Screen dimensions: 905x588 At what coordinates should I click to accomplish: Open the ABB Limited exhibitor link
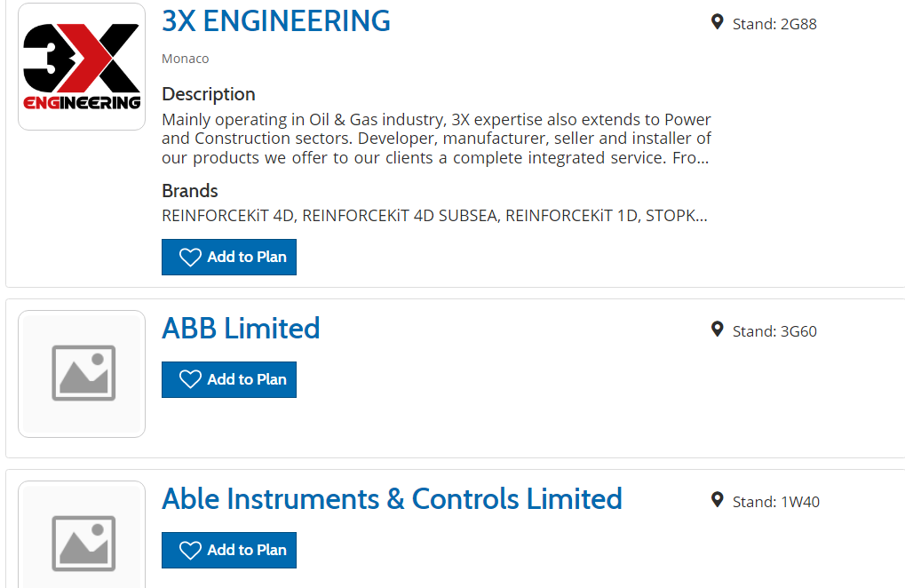241,329
